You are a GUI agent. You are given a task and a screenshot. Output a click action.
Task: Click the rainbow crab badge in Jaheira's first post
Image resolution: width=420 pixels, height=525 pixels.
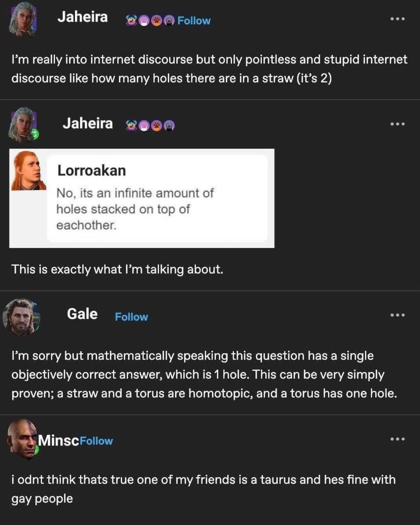coord(131,21)
